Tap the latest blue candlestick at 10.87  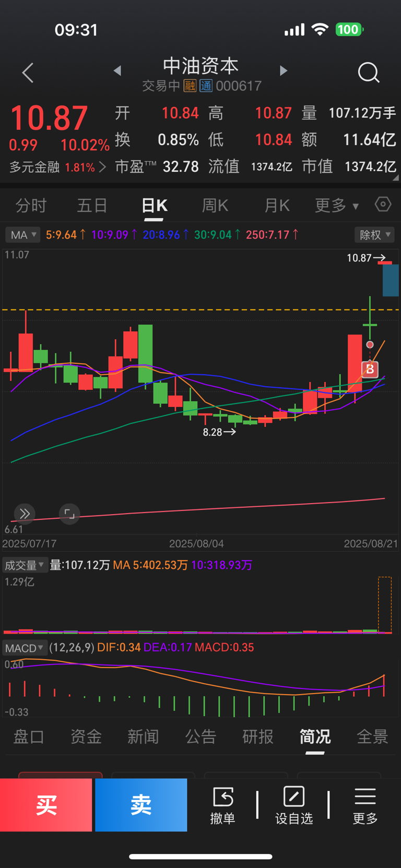[x=390, y=279]
